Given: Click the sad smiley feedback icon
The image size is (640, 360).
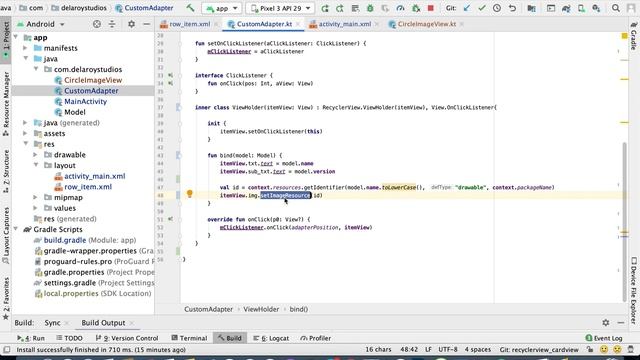Looking at the screenshot, I should click(617, 350).
